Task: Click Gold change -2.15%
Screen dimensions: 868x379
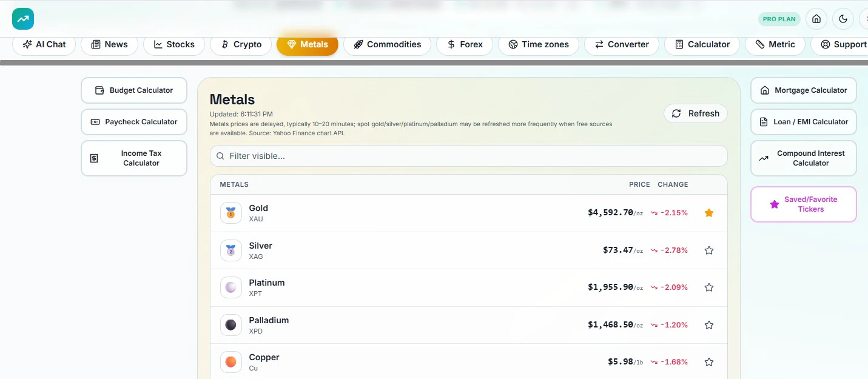Action: coord(670,213)
